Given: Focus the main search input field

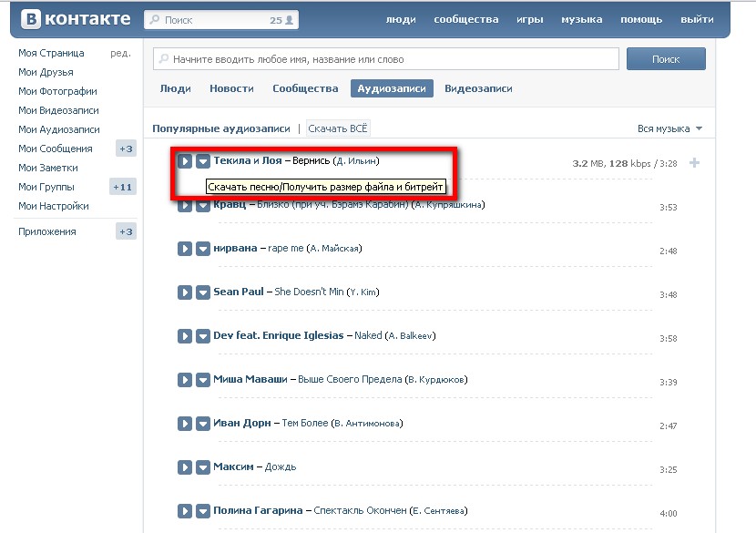Looking at the screenshot, I should 385,59.
